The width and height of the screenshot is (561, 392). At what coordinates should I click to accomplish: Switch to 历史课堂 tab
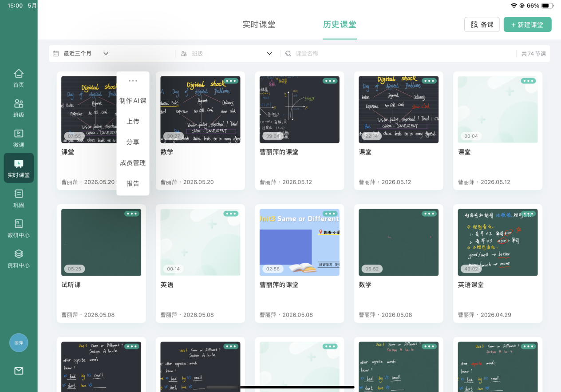(x=340, y=24)
